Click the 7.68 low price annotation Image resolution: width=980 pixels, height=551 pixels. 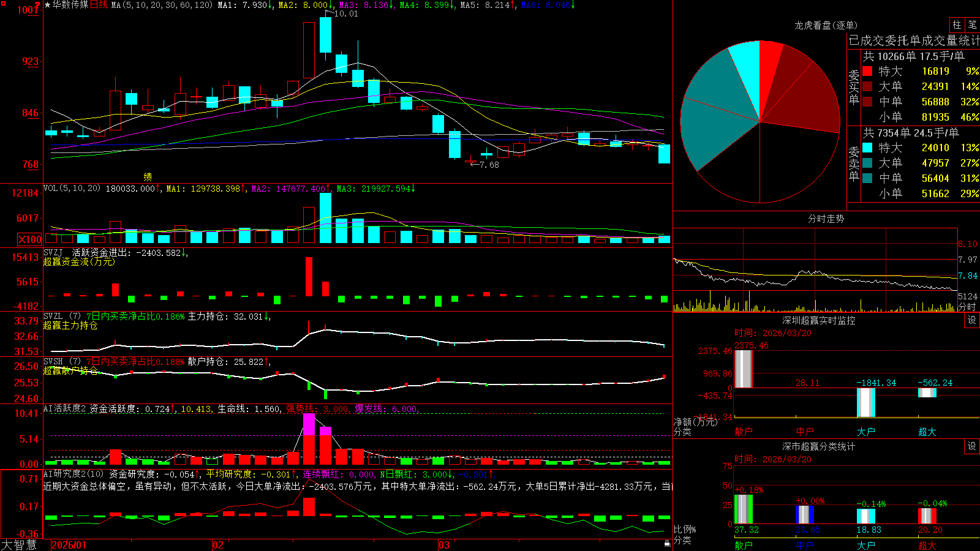489,165
